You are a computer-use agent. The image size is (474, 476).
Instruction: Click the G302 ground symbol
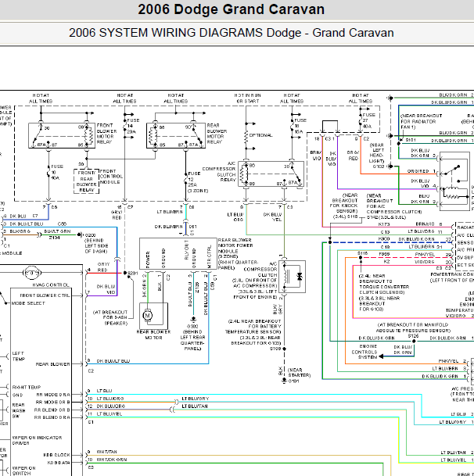(193, 320)
